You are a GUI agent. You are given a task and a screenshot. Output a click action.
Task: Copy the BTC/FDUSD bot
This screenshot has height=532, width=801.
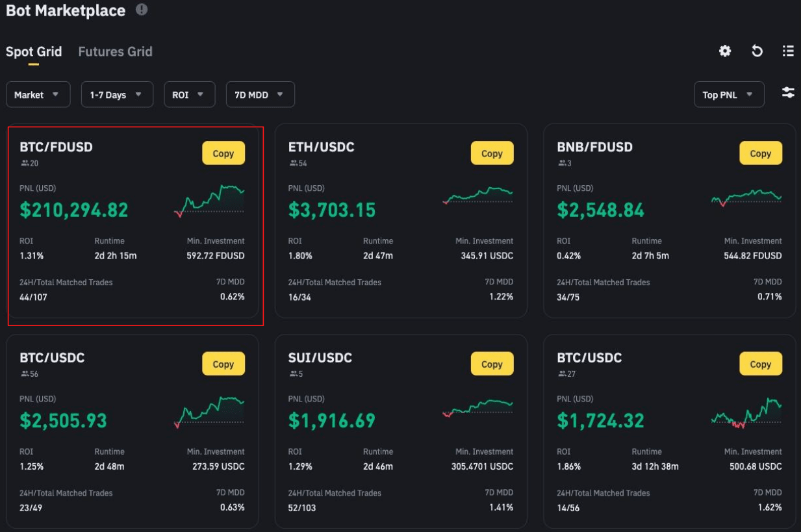point(223,154)
